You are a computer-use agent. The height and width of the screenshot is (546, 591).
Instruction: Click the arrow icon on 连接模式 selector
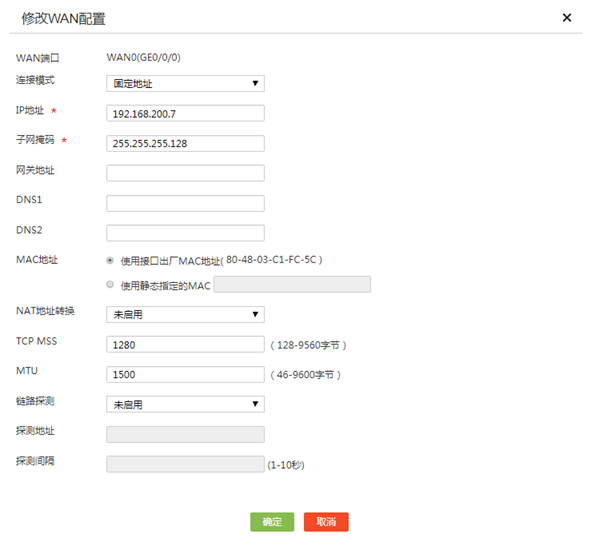pyautogui.click(x=255, y=83)
